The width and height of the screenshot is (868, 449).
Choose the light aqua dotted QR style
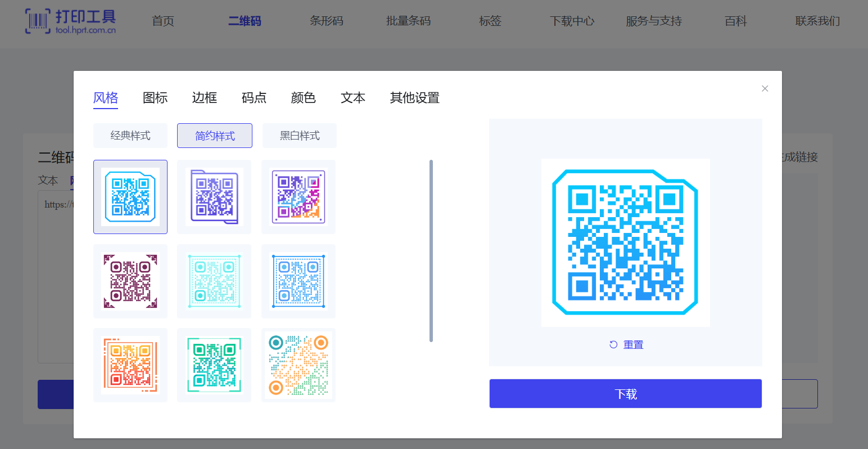click(x=214, y=281)
